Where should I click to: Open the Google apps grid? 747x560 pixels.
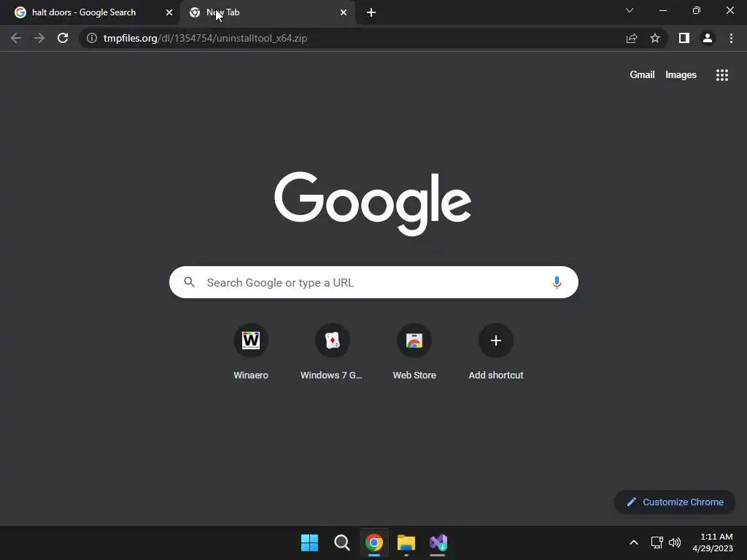[721, 75]
